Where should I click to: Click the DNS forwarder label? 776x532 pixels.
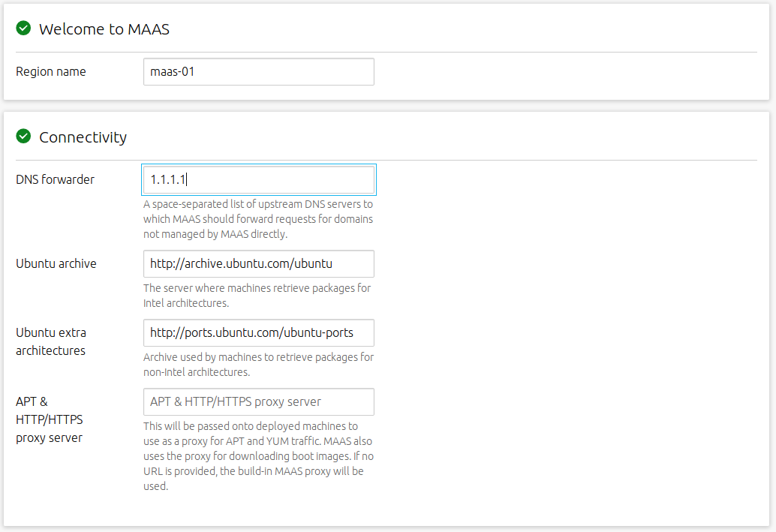[x=55, y=179]
